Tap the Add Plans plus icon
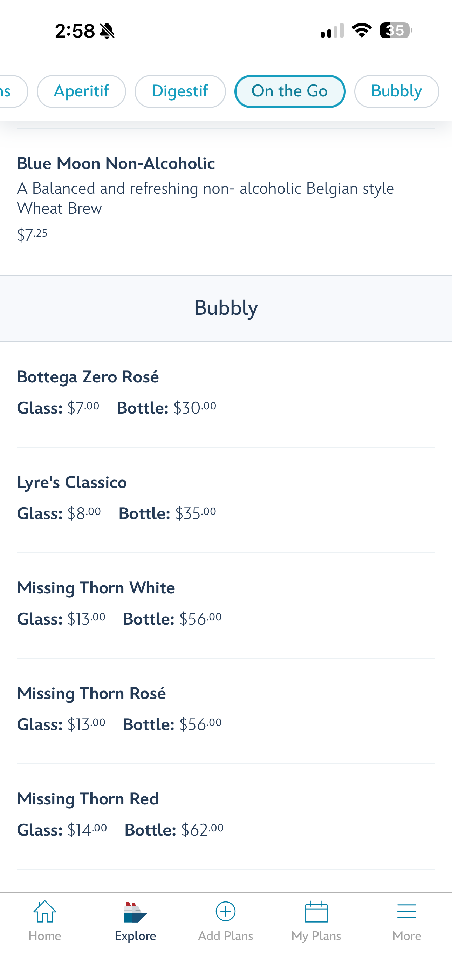 [x=226, y=912]
